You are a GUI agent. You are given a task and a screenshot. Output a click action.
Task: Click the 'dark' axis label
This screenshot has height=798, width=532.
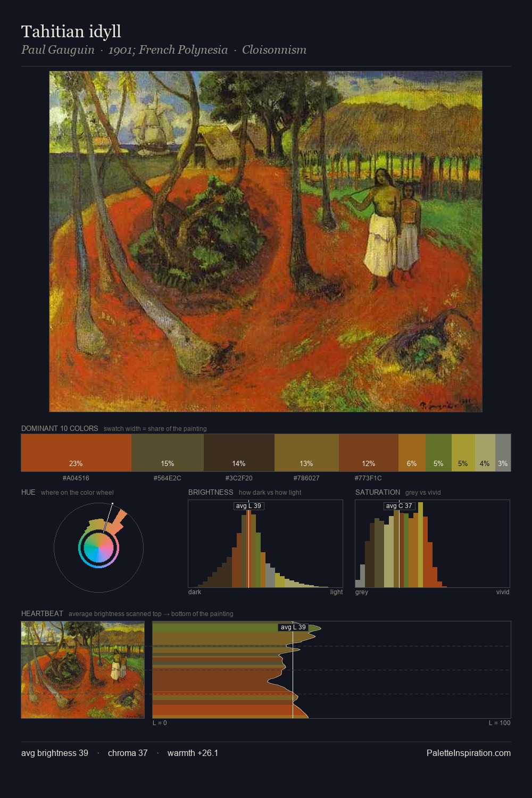coord(195,592)
